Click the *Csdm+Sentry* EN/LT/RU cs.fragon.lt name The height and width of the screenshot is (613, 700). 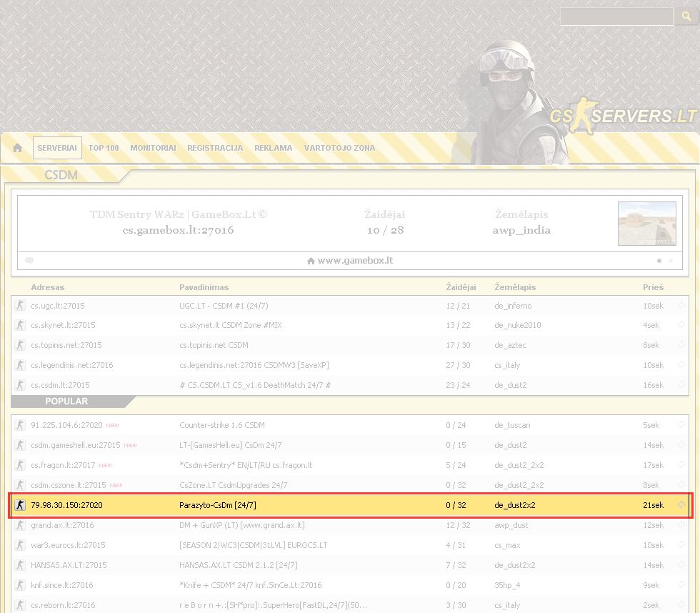246,465
